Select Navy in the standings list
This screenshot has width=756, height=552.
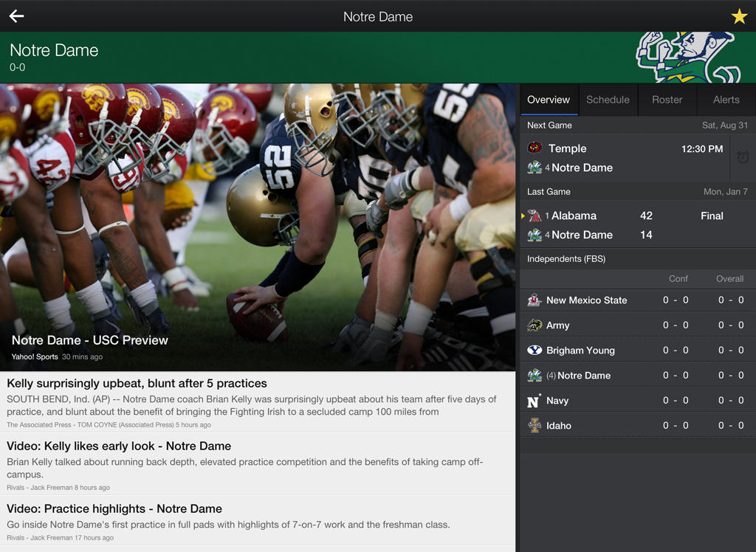(557, 401)
